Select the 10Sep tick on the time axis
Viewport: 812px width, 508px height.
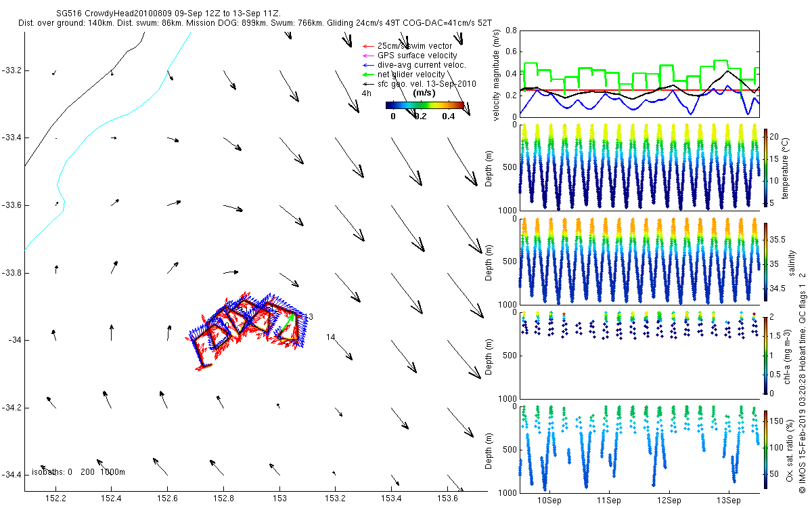[549, 501]
